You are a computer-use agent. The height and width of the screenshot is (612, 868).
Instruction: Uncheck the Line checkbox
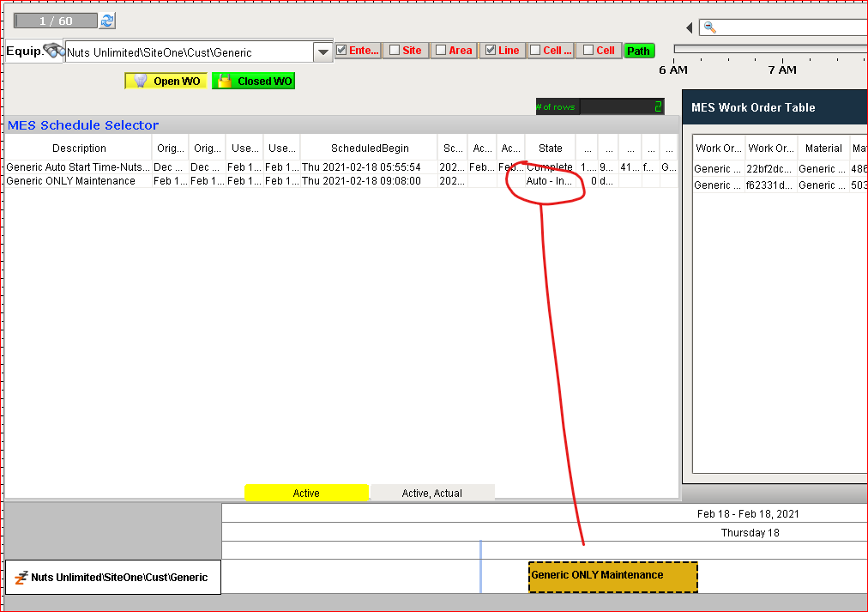pyautogui.click(x=491, y=50)
